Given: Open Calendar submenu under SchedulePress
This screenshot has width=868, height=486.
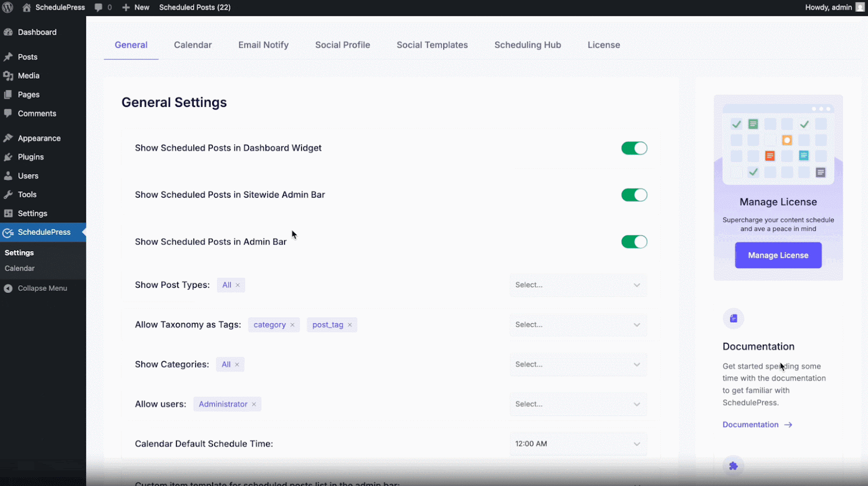Looking at the screenshot, I should point(20,268).
